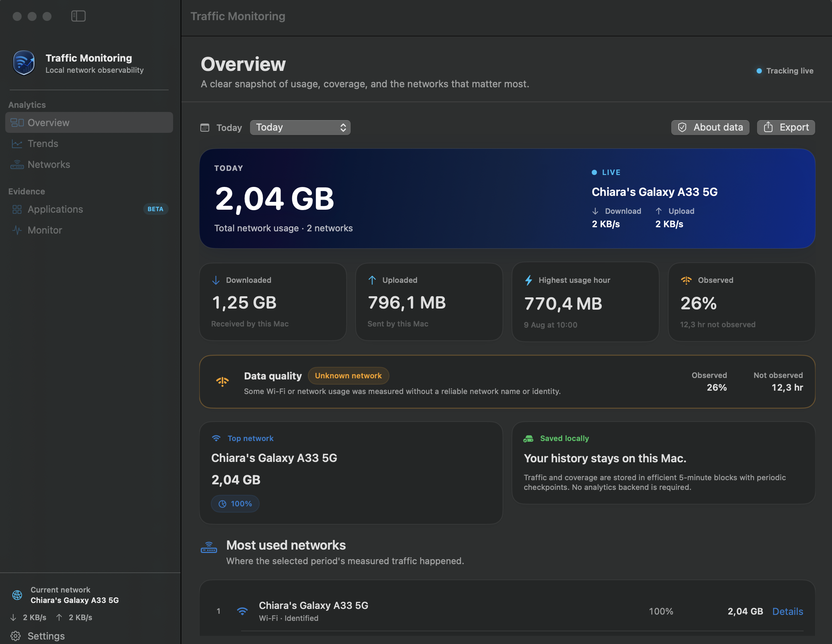
Task: Click the sidebar upload speed 2 KB/s
Action: (80, 618)
